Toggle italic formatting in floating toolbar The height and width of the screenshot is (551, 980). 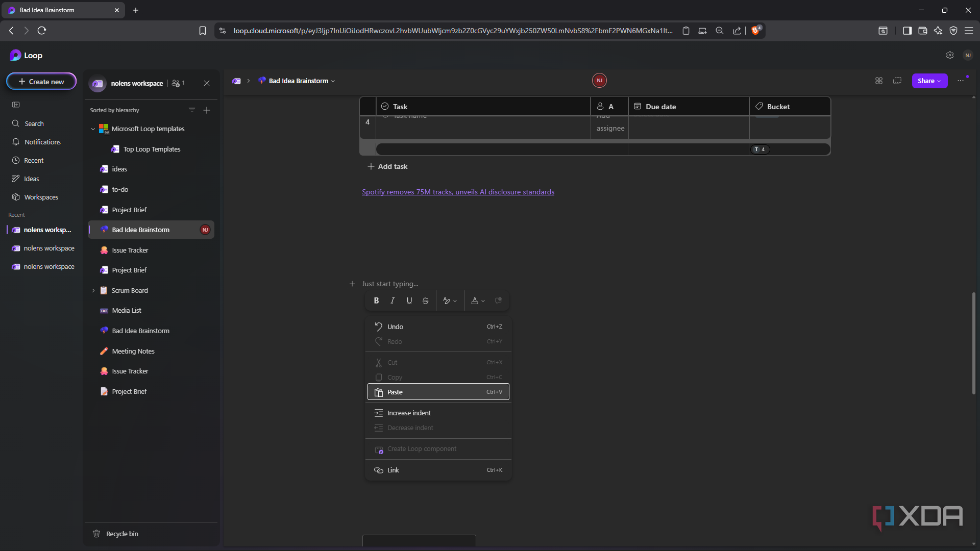pos(393,300)
